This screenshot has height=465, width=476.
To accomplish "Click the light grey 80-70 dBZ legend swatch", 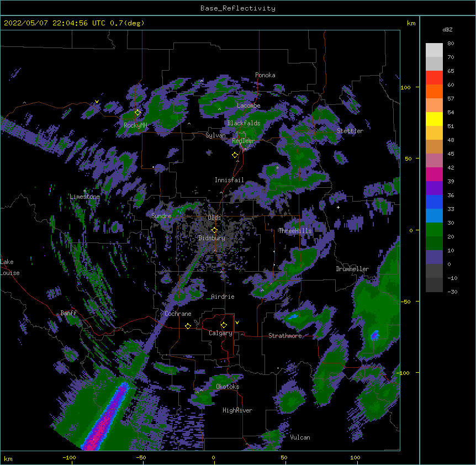I will [434, 50].
